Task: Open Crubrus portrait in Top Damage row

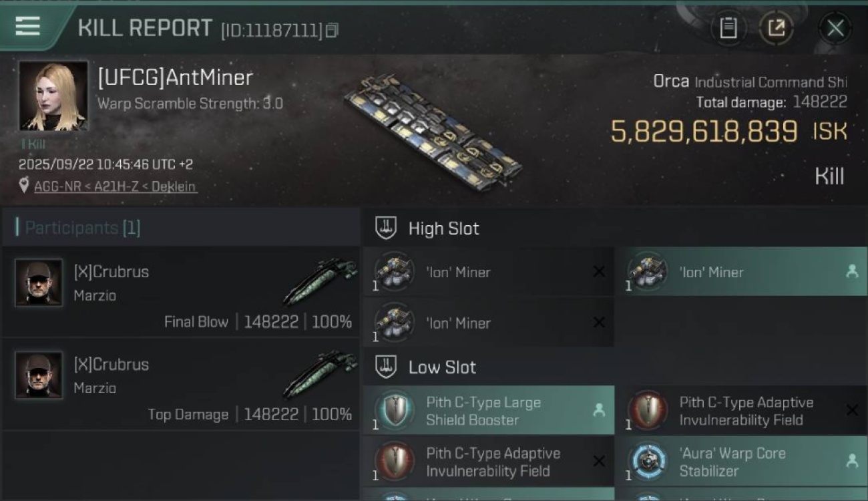Action: pos(39,375)
